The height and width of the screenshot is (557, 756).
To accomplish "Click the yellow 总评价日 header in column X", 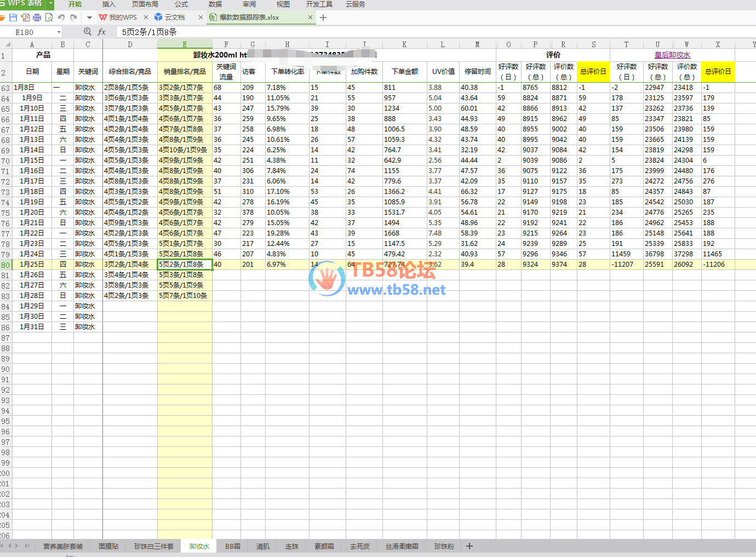I will (718, 72).
